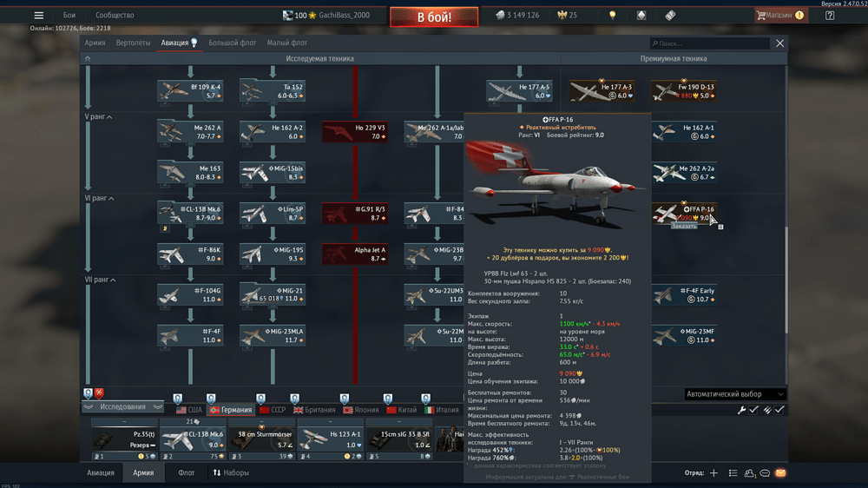Screen dimensions: 868x488
Task: Select the He 162 A-2 aircraft
Action: click(273, 132)
